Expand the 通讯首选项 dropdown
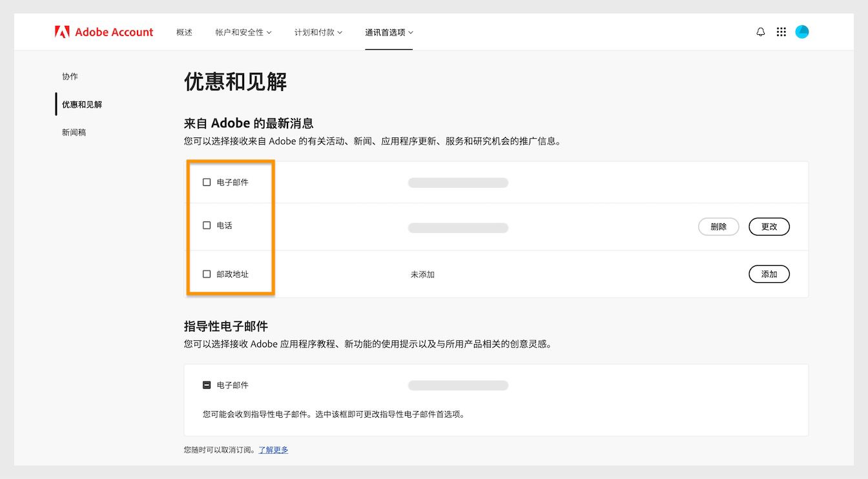Image resolution: width=868 pixels, height=479 pixels. click(388, 31)
